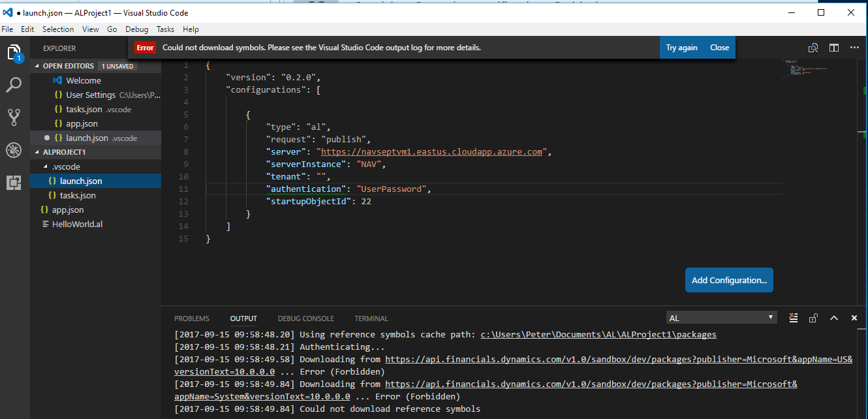Click the JSON icon beside app.json in ALPROJECT1
868x419 pixels.
(x=44, y=209)
